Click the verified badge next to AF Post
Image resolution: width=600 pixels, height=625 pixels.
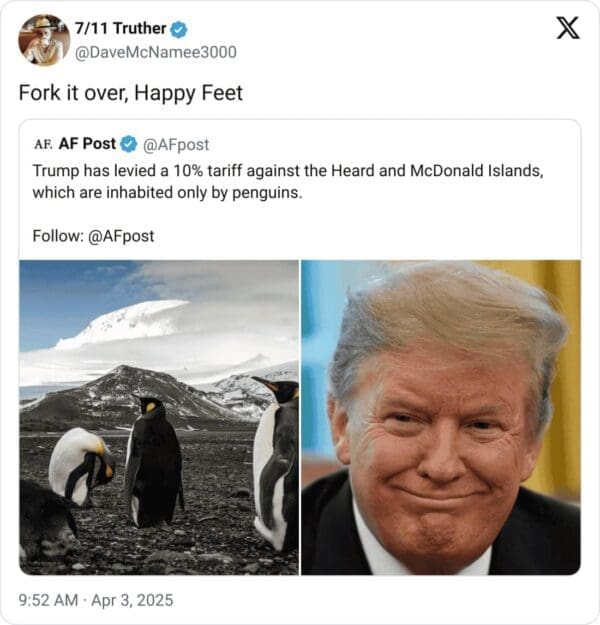129,144
